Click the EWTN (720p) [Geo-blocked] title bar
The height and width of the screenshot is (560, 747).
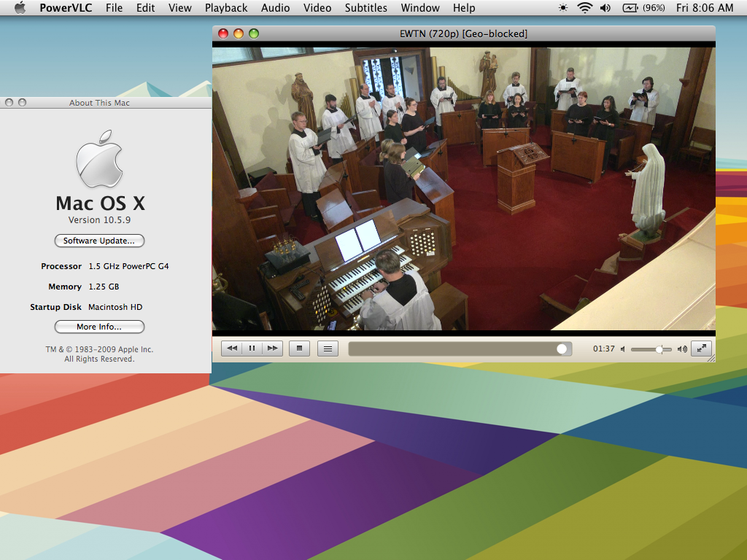[463, 34]
